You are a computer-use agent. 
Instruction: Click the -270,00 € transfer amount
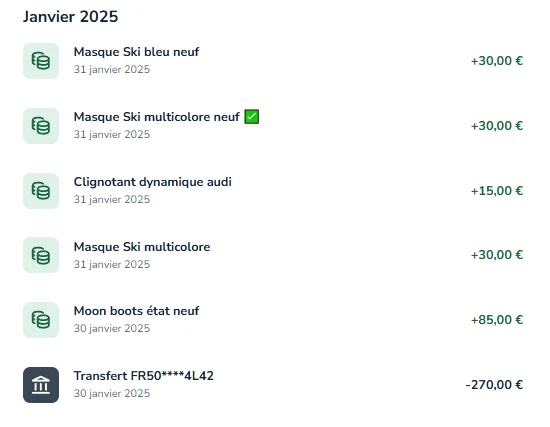pos(494,385)
